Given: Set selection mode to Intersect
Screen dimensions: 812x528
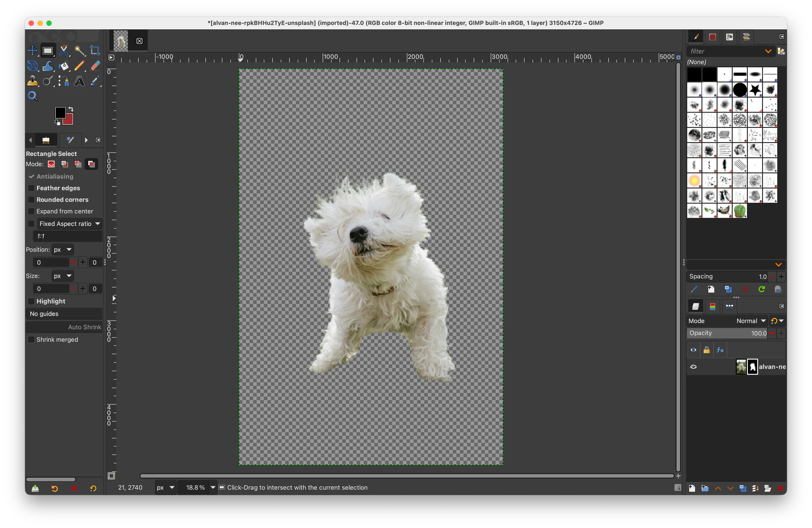Looking at the screenshot, I should 91,164.
